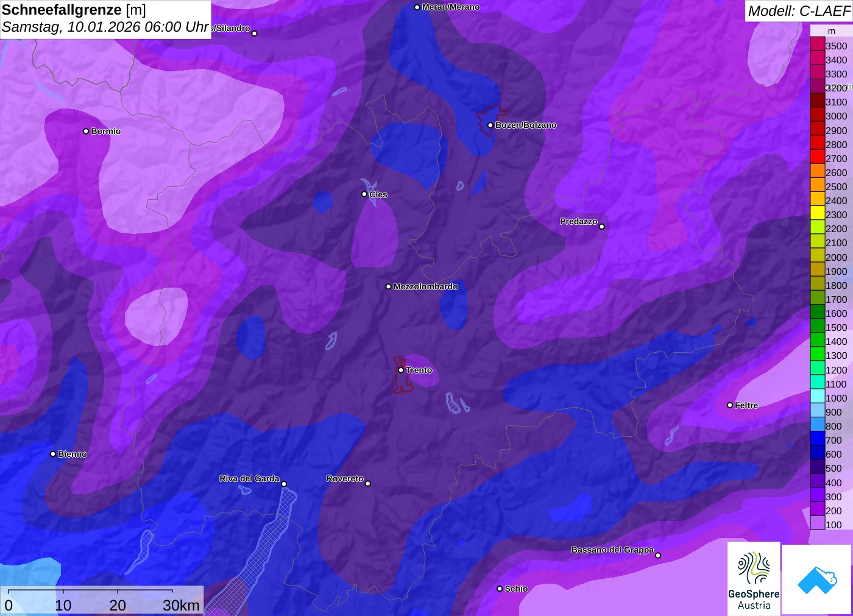Click the date Samstag, 10.01.2026 06:00 Uhr
853x616 pixels.
coord(105,27)
